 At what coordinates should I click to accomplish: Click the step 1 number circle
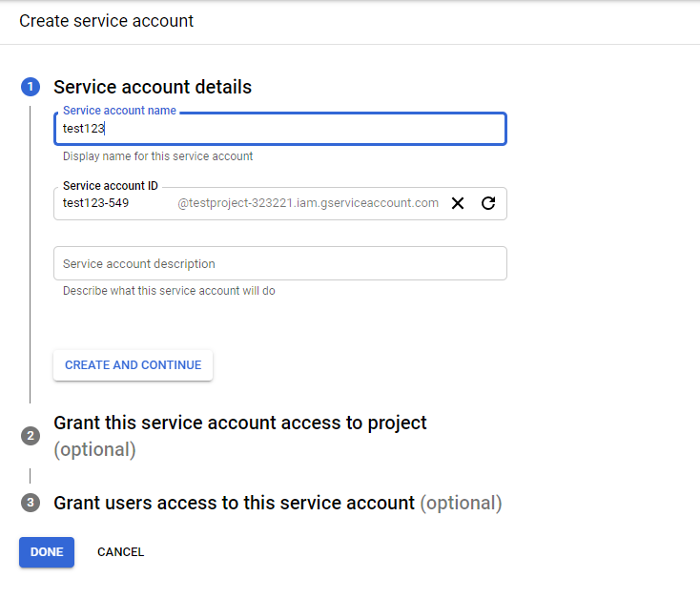[x=30, y=88]
